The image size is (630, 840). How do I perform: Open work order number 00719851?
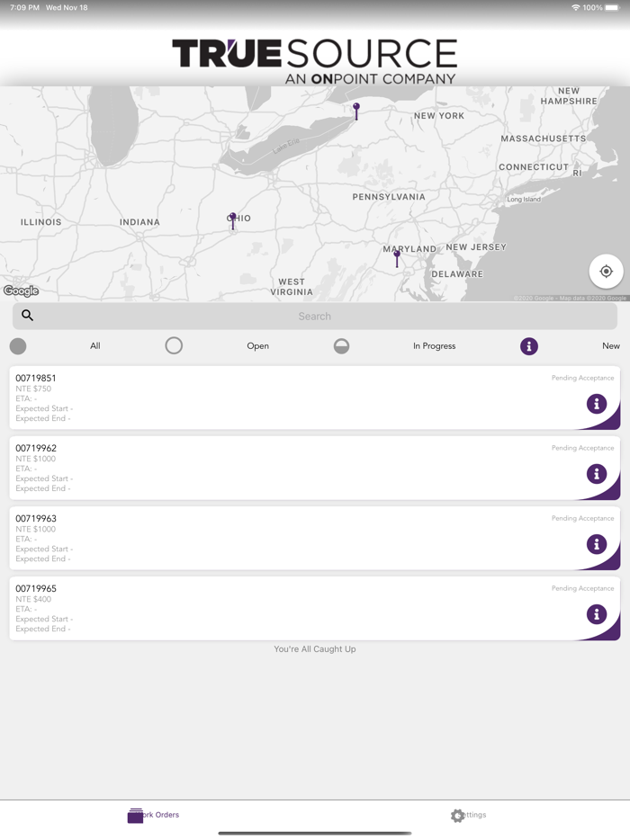[36, 379]
